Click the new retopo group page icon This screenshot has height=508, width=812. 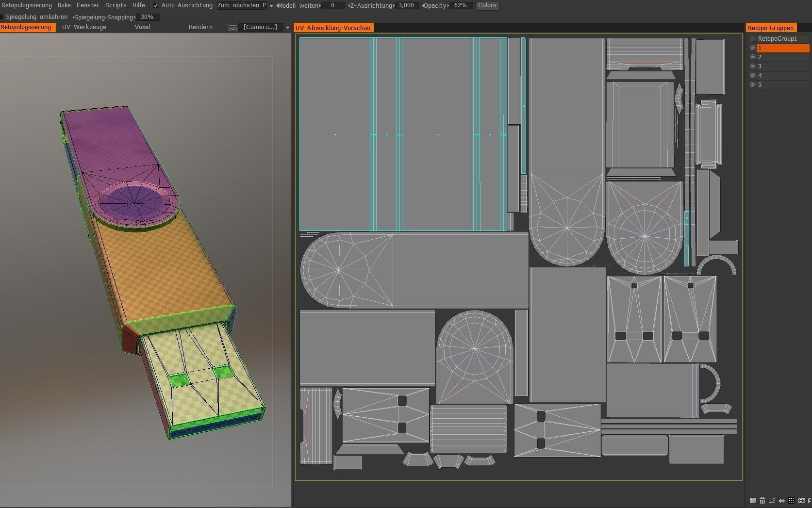[753, 501]
